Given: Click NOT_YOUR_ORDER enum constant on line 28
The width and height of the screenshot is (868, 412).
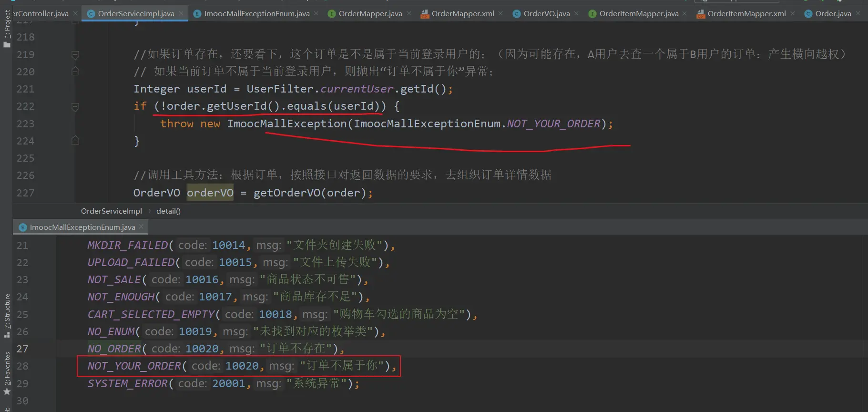Looking at the screenshot, I should (134, 366).
